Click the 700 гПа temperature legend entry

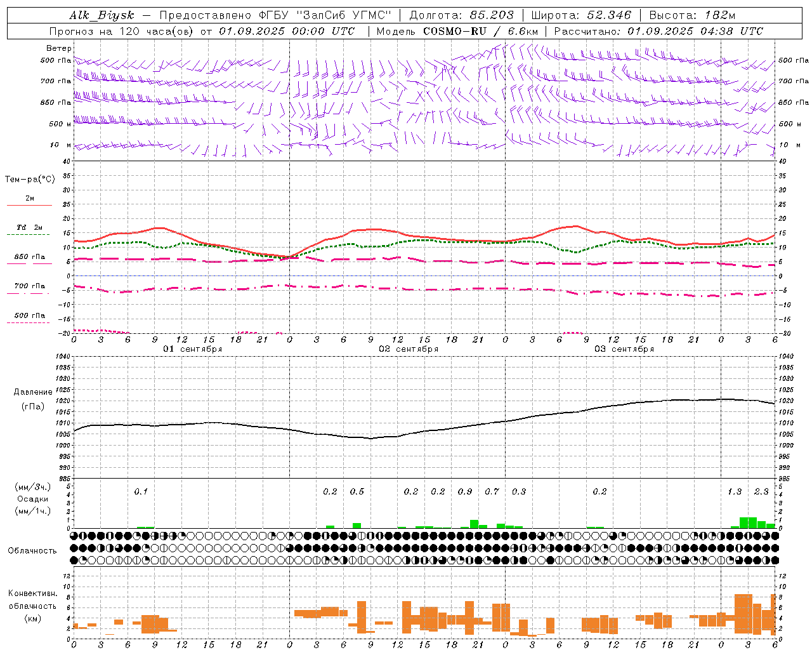(30, 286)
